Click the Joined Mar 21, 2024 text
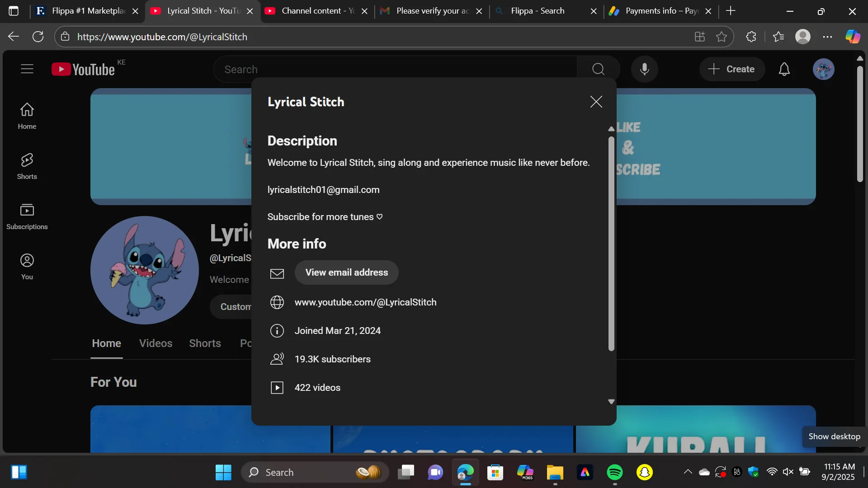This screenshot has width=868, height=488. point(337,331)
